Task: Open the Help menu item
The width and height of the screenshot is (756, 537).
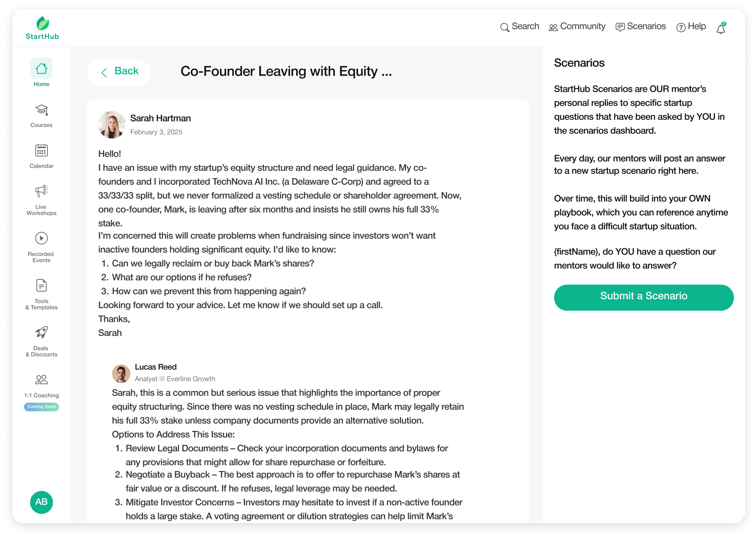Action: [x=691, y=27]
